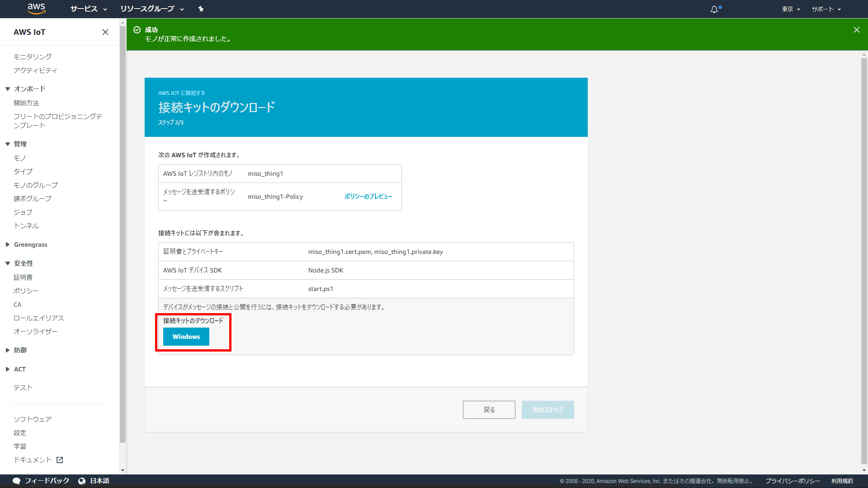Viewport: 868px width, 488px height.
Task: Click the start.ps1 script name
Action: [321, 289]
